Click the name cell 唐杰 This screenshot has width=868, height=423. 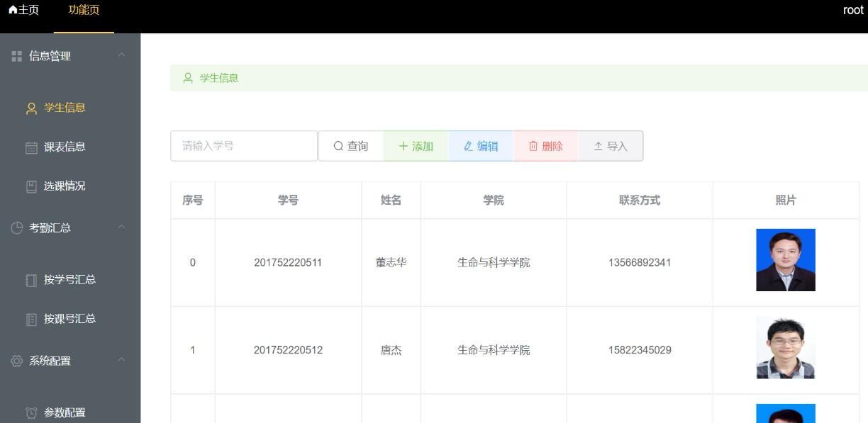pos(391,350)
